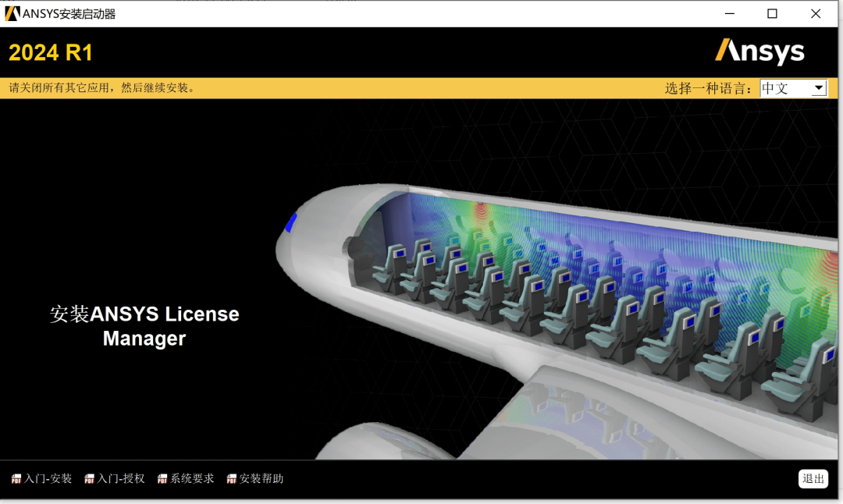Click the warning banner about closing applications
This screenshot has height=504, width=843.
point(101,87)
